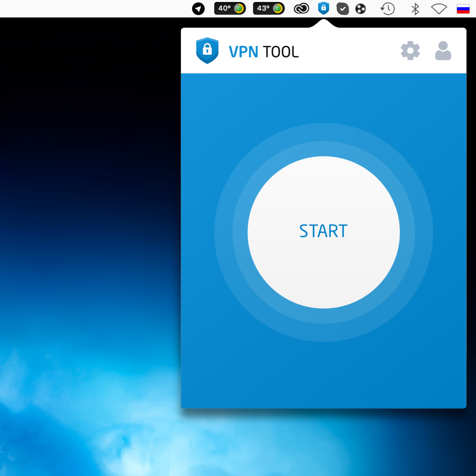
Task: Open VPN Tool settings gear
Action: point(410,51)
